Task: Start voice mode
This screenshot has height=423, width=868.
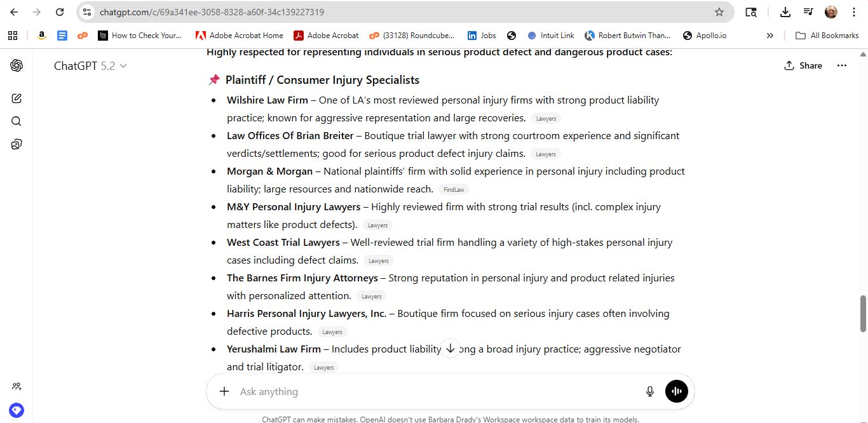Action: [x=676, y=391]
